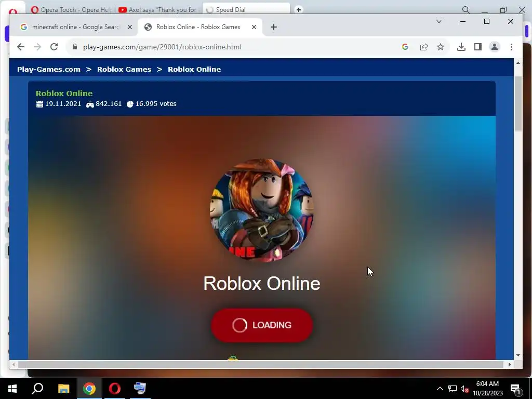The image size is (532, 399).
Task: Click the 16.995 votes text
Action: click(x=156, y=104)
